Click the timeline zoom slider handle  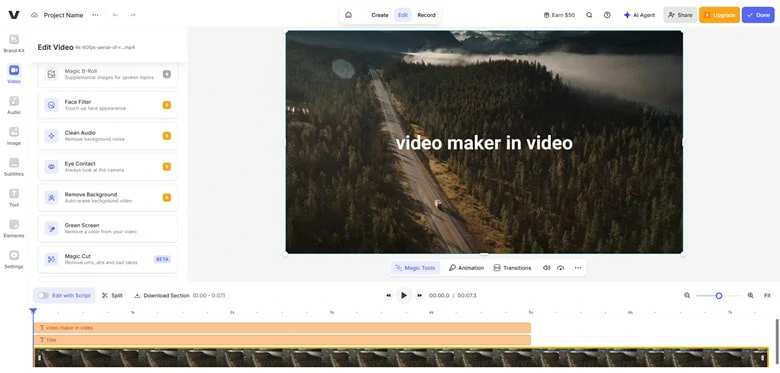(x=719, y=295)
